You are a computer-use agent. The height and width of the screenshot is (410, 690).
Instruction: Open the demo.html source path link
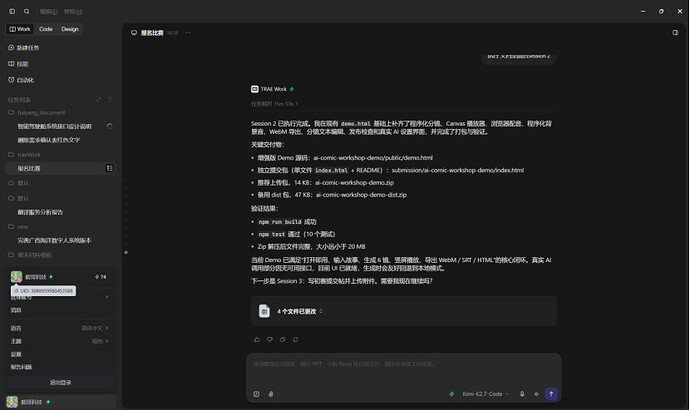coord(373,157)
